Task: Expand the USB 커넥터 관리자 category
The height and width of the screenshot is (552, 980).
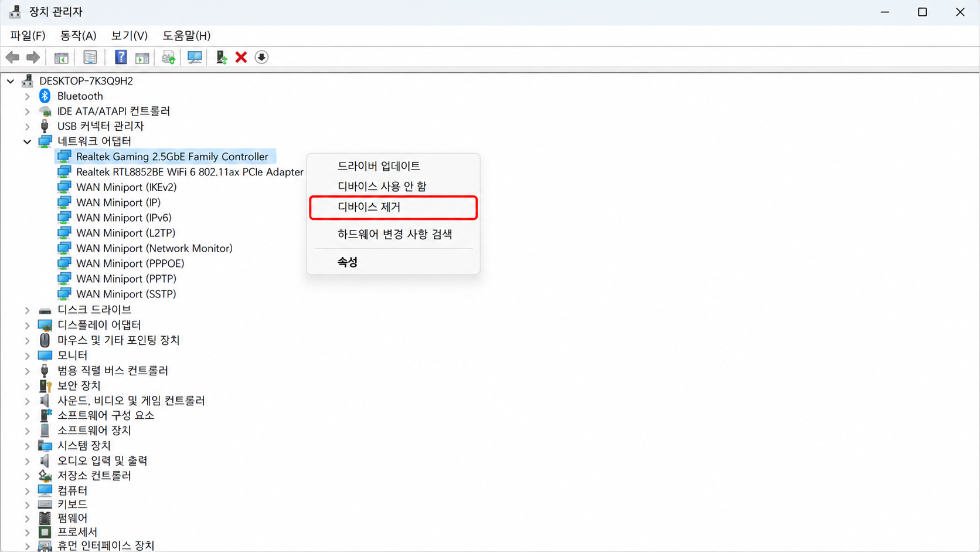Action: [27, 126]
